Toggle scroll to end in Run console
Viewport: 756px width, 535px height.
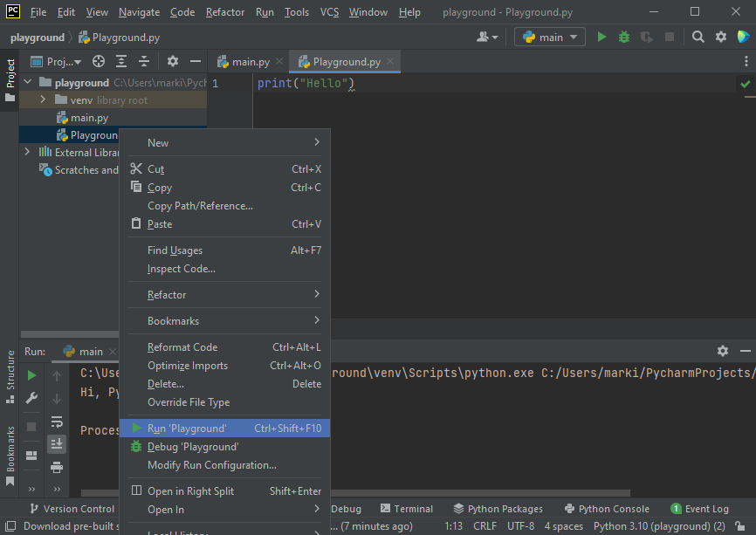(57, 444)
